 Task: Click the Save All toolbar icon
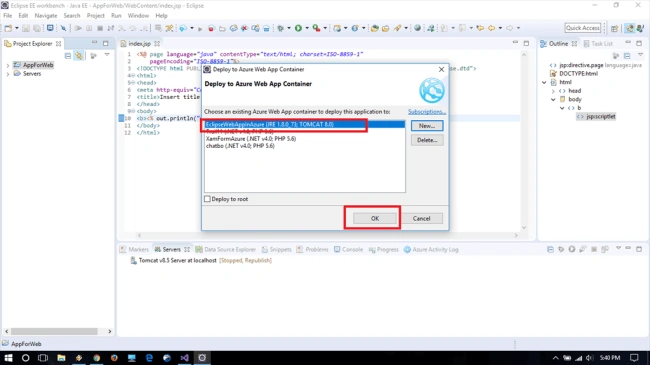tap(37, 28)
